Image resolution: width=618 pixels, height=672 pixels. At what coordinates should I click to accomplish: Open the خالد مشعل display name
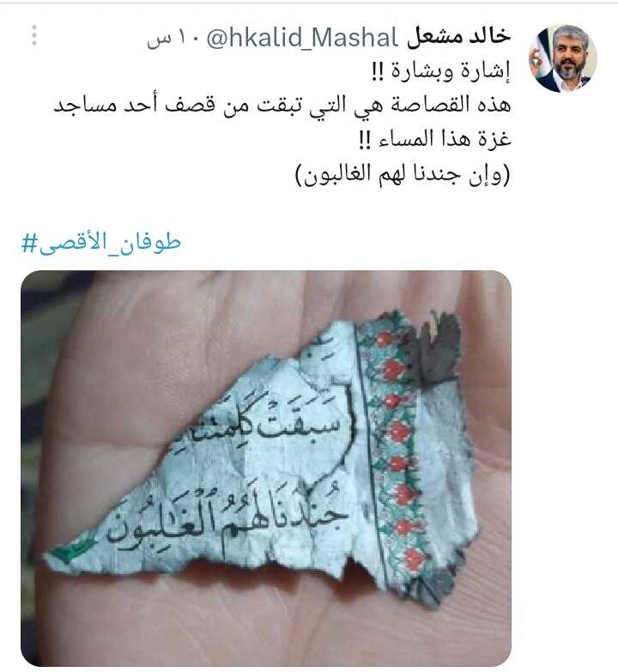[x=458, y=37]
